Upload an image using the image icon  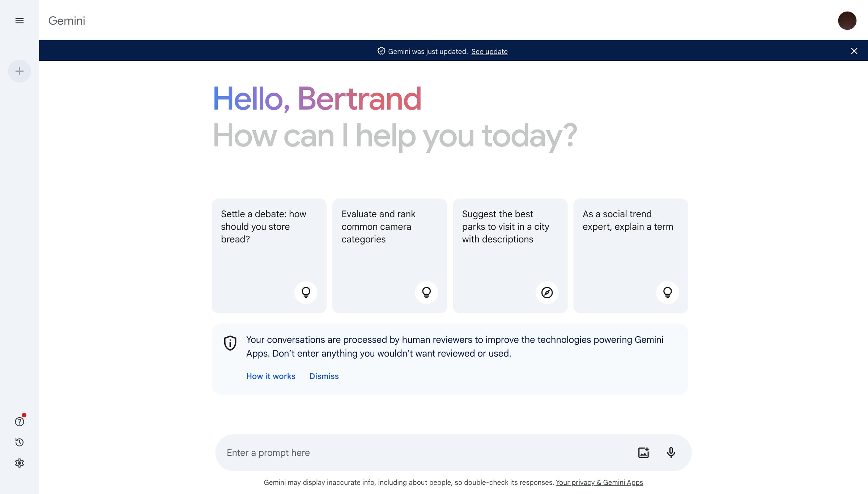[x=643, y=452]
